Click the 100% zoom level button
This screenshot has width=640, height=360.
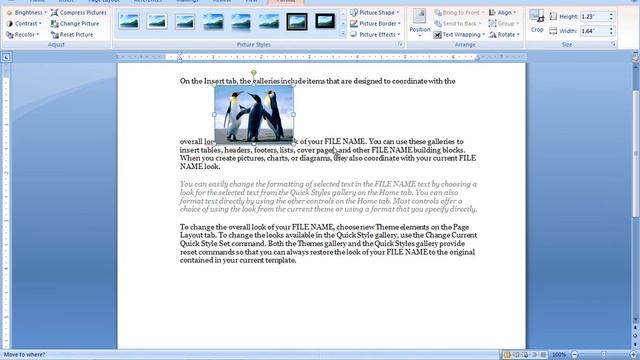coord(559,355)
